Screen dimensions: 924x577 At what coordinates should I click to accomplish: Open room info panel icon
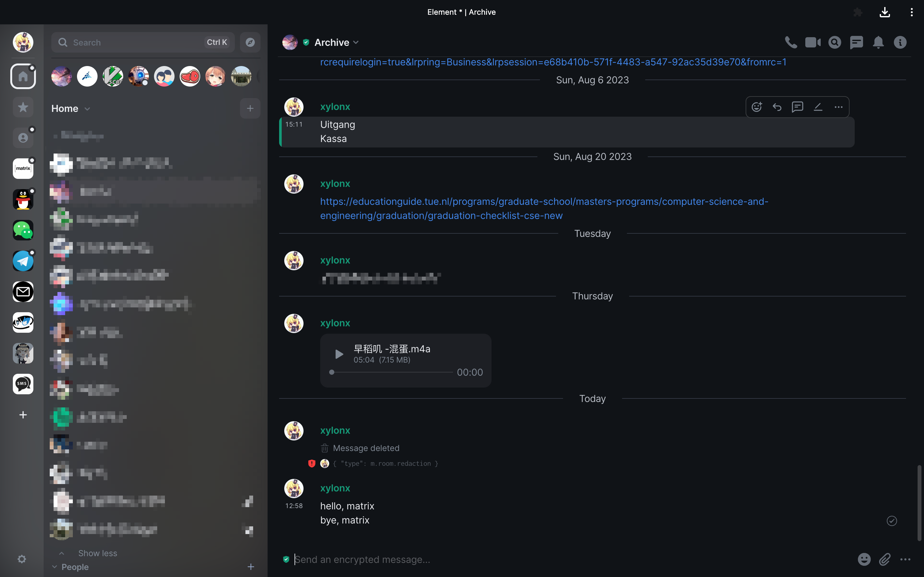(x=900, y=42)
